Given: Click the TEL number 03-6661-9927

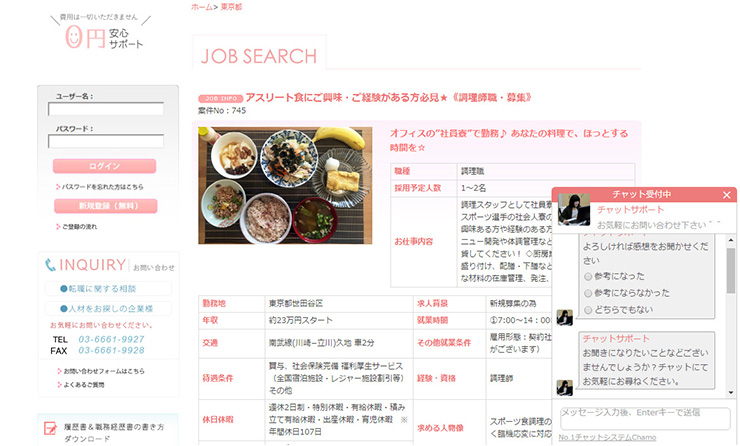Looking at the screenshot, I should pyautogui.click(x=111, y=339).
